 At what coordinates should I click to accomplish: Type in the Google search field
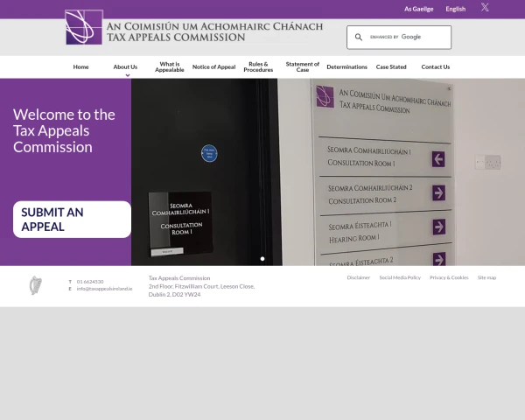point(408,38)
